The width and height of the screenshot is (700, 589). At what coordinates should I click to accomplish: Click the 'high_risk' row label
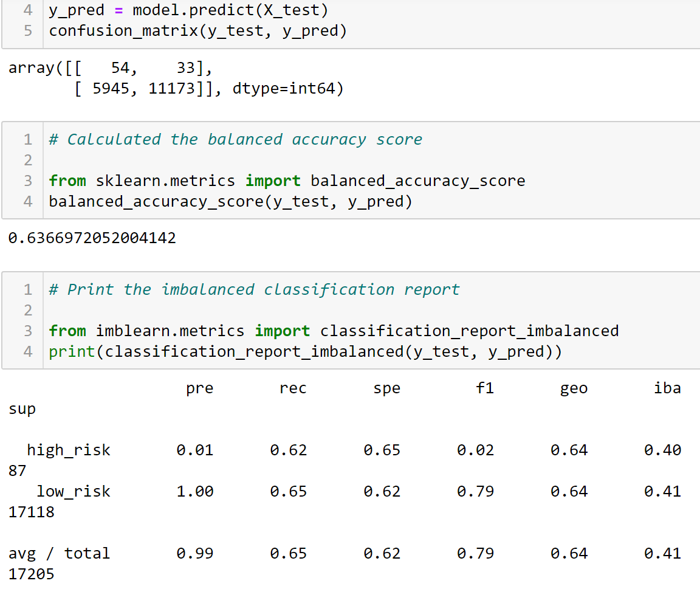point(68,450)
